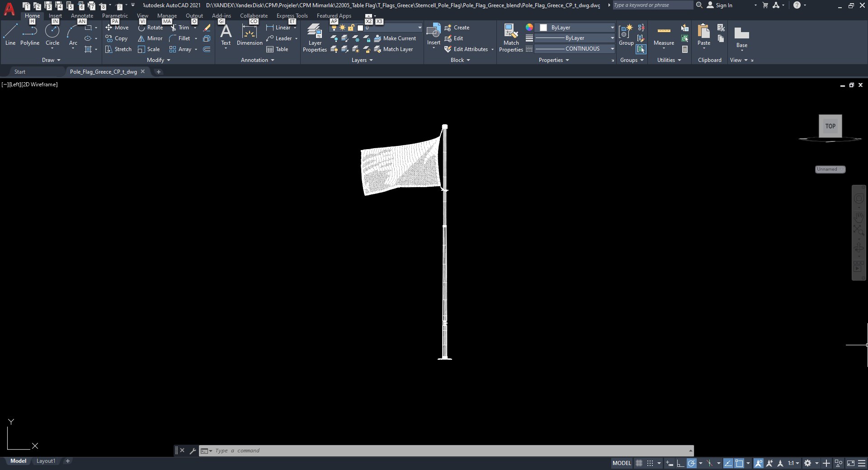
Task: Switch to the Insert ribbon tab
Action: (x=55, y=16)
